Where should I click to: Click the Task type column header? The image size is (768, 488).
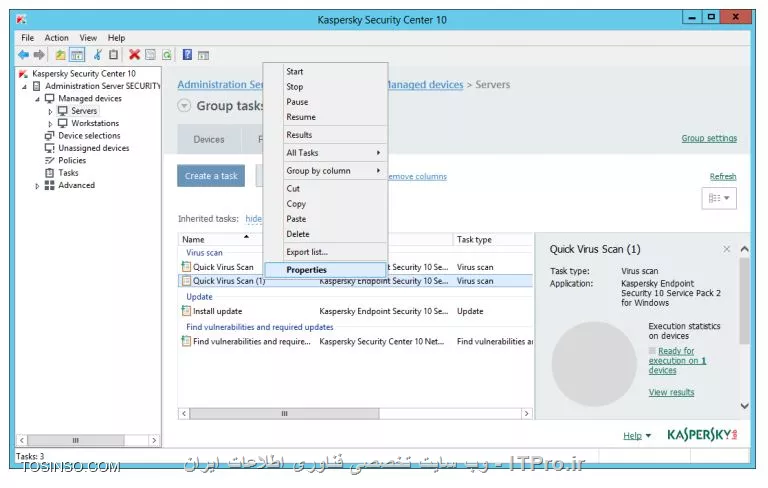click(493, 240)
